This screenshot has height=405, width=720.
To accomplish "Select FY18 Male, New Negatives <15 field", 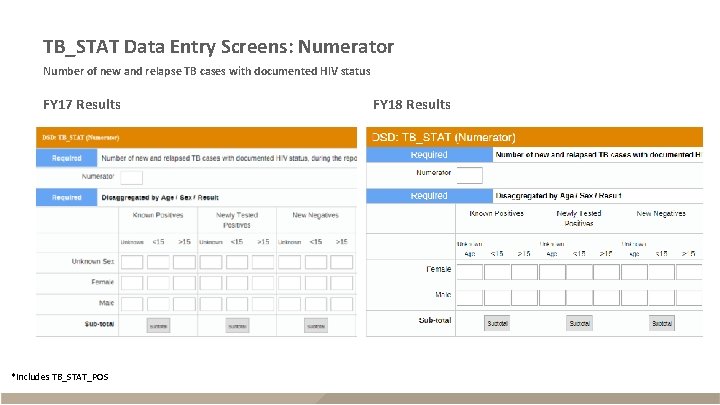I will click(x=661, y=298).
